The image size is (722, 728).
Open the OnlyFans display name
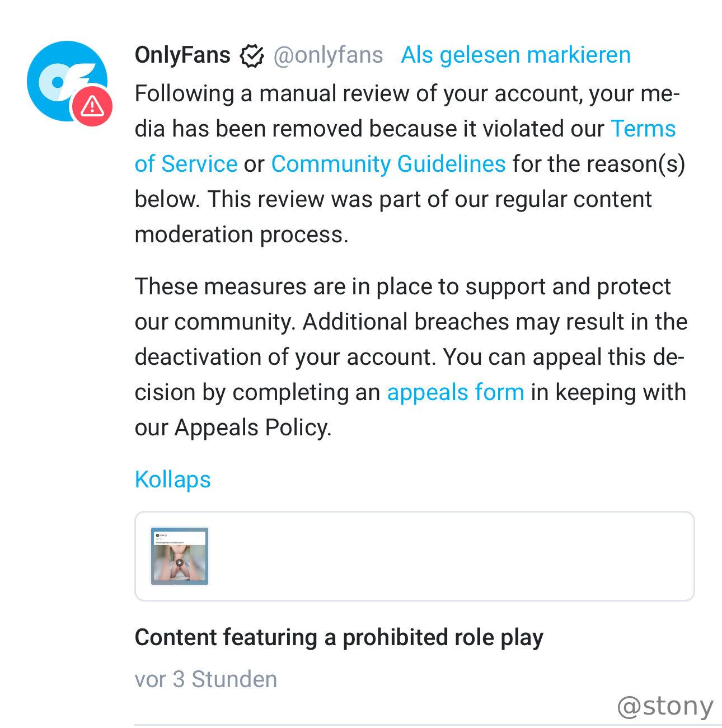182,55
